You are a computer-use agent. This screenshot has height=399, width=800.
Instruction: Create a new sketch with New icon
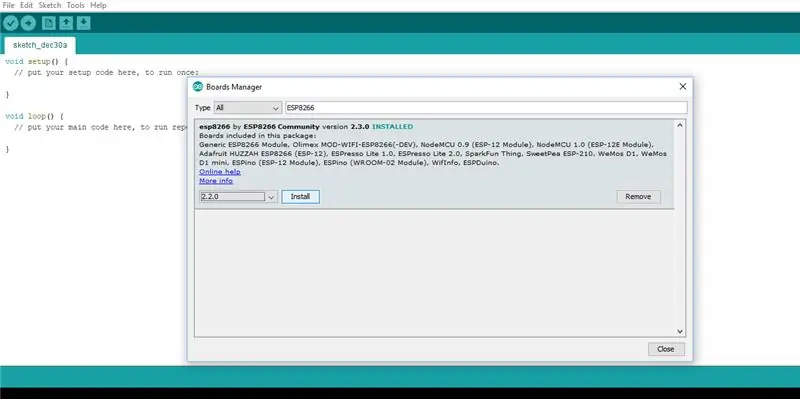coord(48,23)
